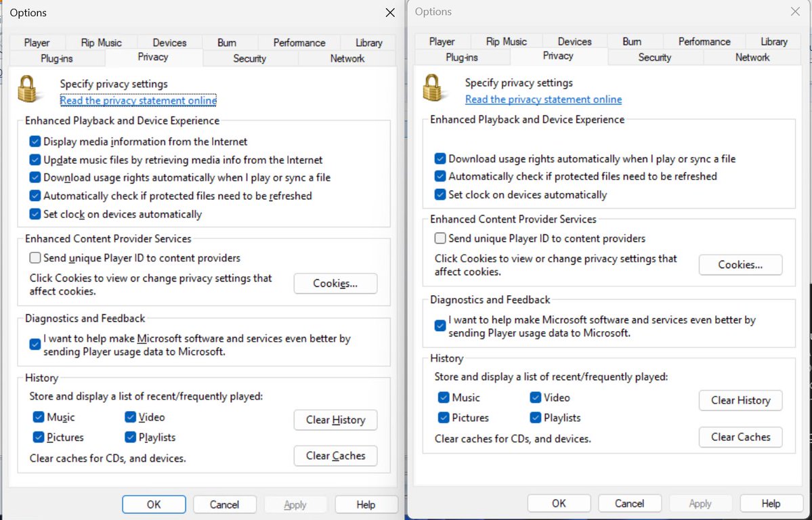Open Library tab in right window
The image size is (812, 520).
click(x=773, y=41)
